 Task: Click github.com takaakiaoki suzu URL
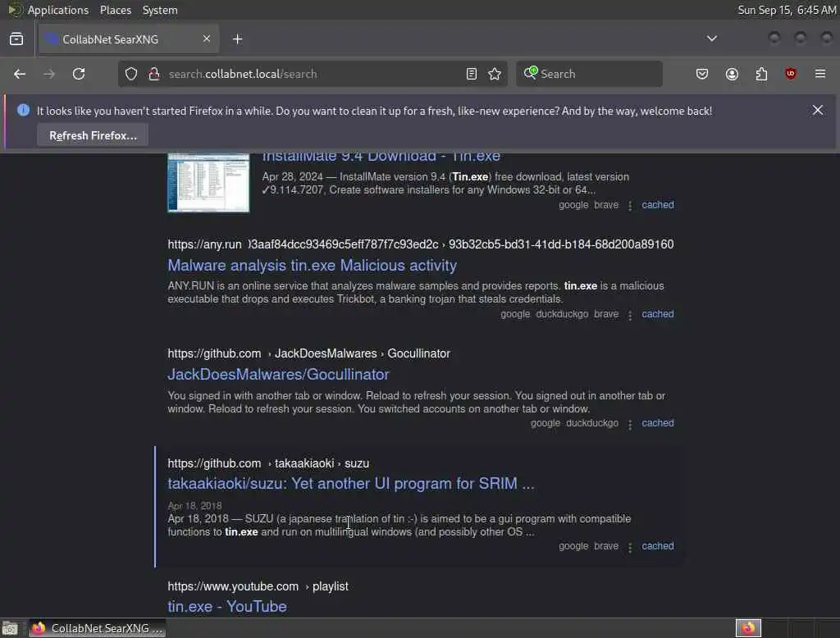(268, 463)
